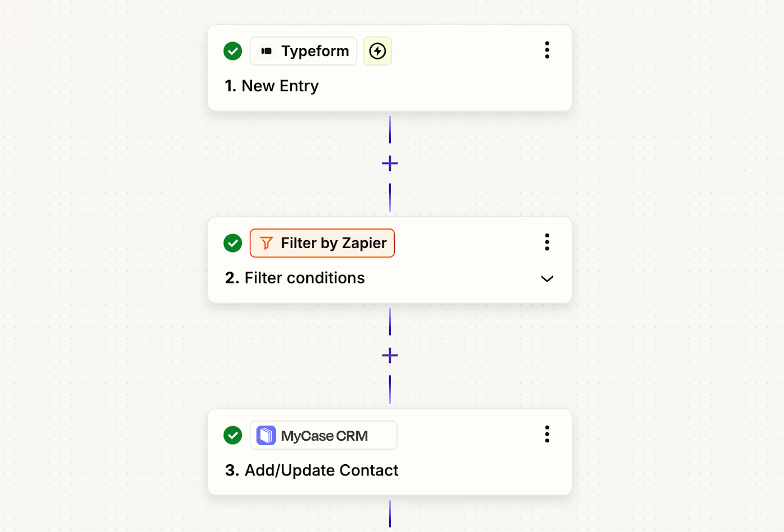
Task: Expand the Filter conditions chevron
Action: click(547, 278)
